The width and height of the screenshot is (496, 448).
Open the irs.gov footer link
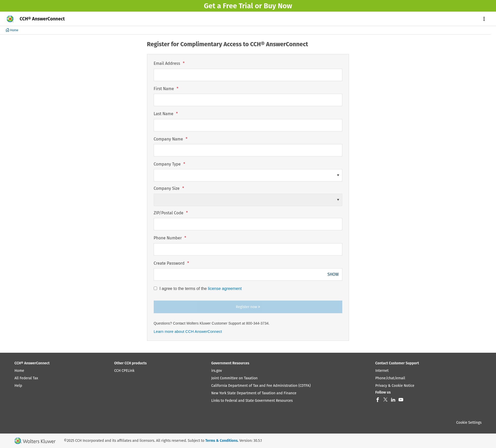[216, 371]
